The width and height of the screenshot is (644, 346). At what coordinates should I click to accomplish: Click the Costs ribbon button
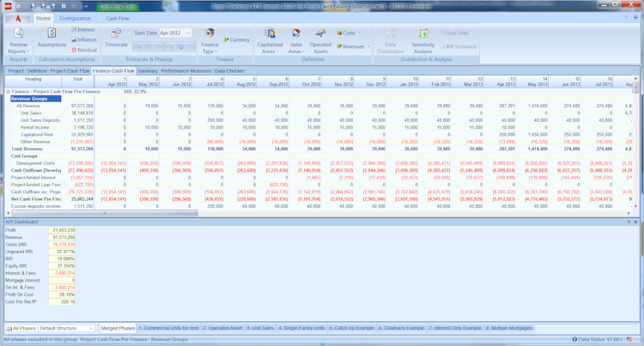(346, 33)
